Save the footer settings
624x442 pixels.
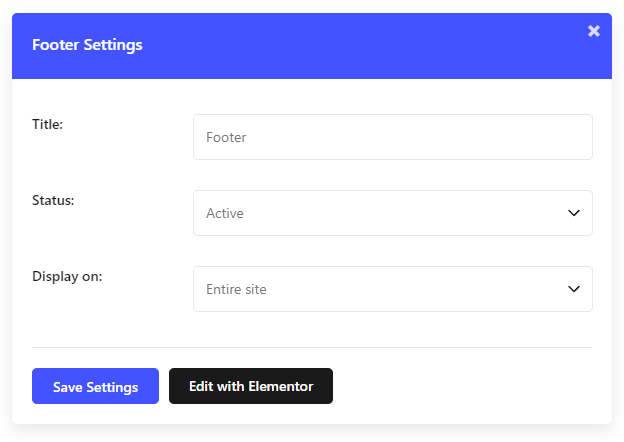(x=96, y=386)
